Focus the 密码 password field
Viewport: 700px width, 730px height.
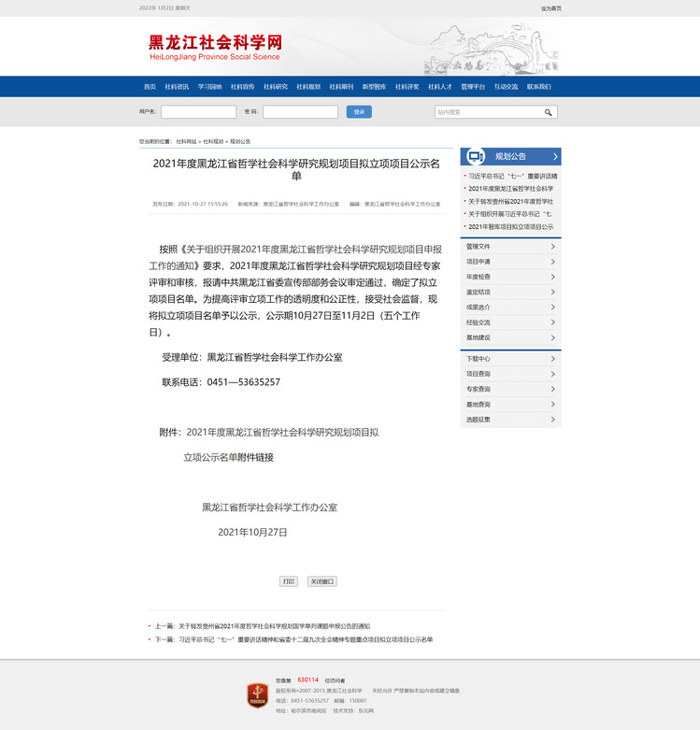(300, 112)
